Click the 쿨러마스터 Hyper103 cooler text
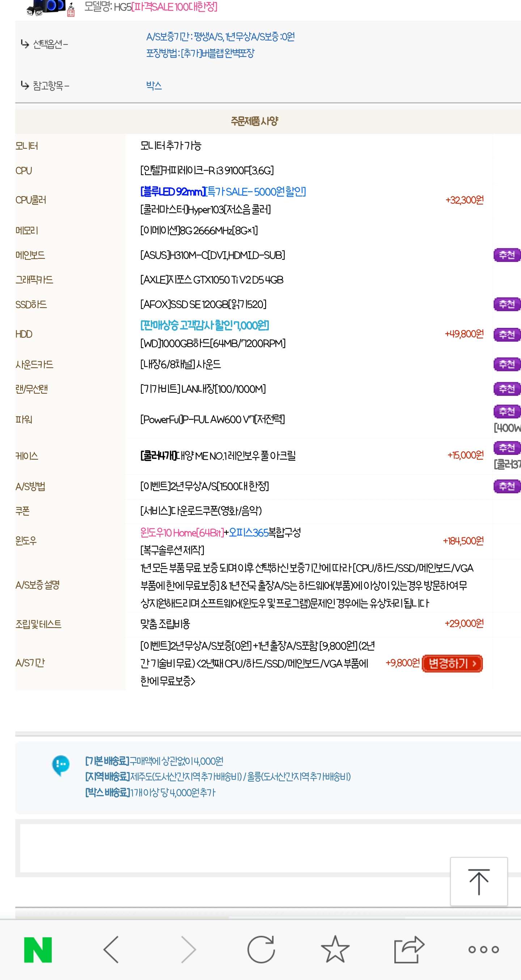Viewport: 521px width, 980px height. (206, 210)
